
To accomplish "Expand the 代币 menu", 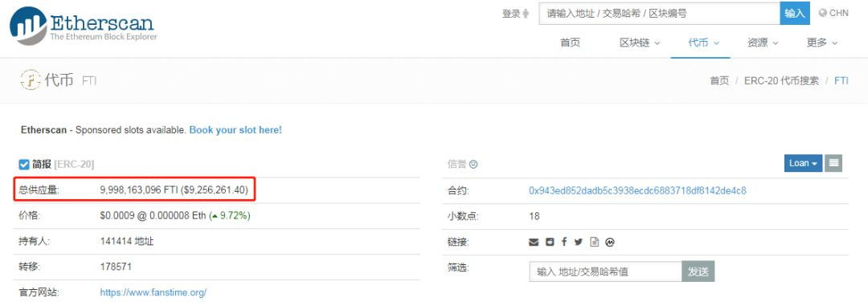I will pos(703,43).
